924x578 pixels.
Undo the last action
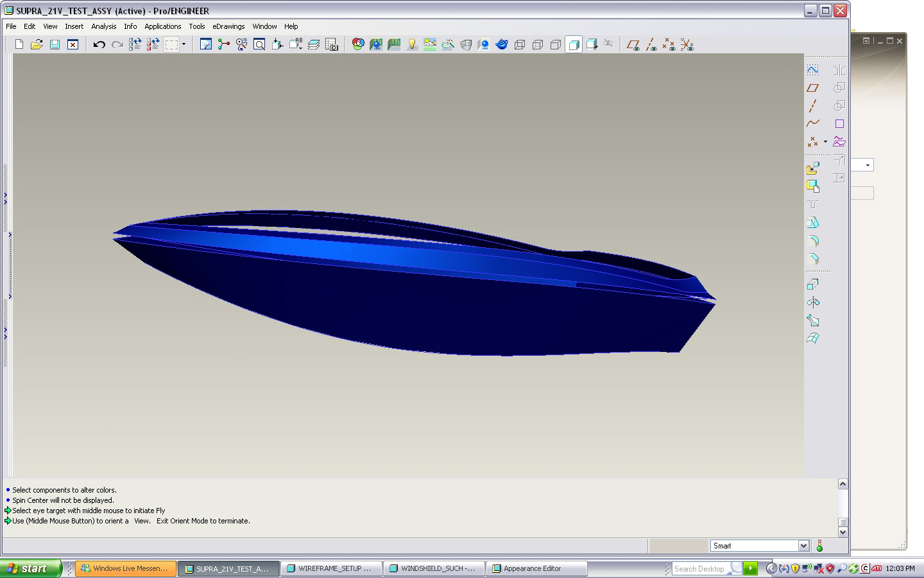(99, 44)
